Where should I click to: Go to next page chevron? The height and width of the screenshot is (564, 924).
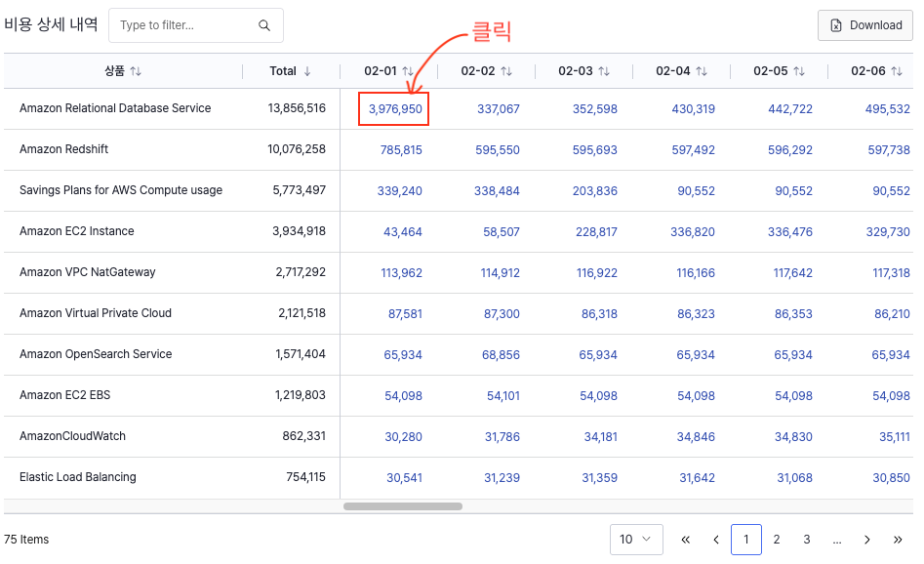pos(866,540)
